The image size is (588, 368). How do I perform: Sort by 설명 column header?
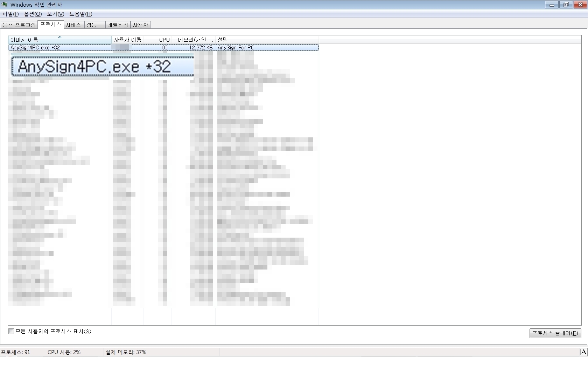[267, 40]
